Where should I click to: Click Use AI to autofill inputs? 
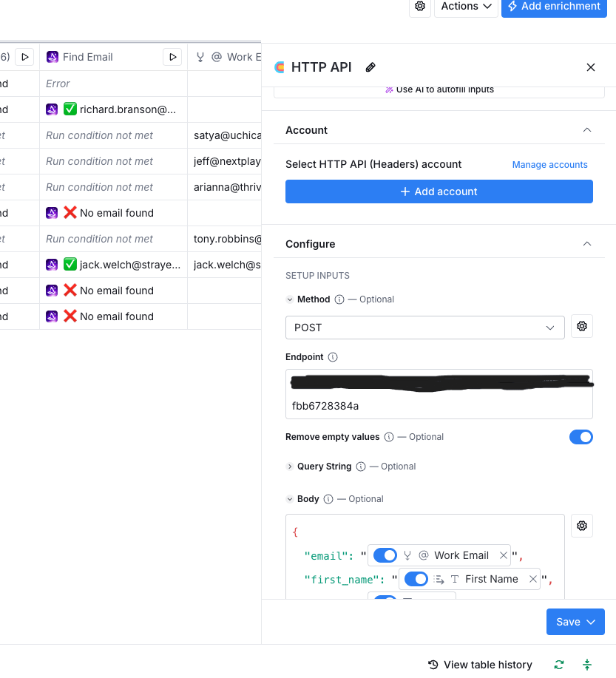coord(439,89)
